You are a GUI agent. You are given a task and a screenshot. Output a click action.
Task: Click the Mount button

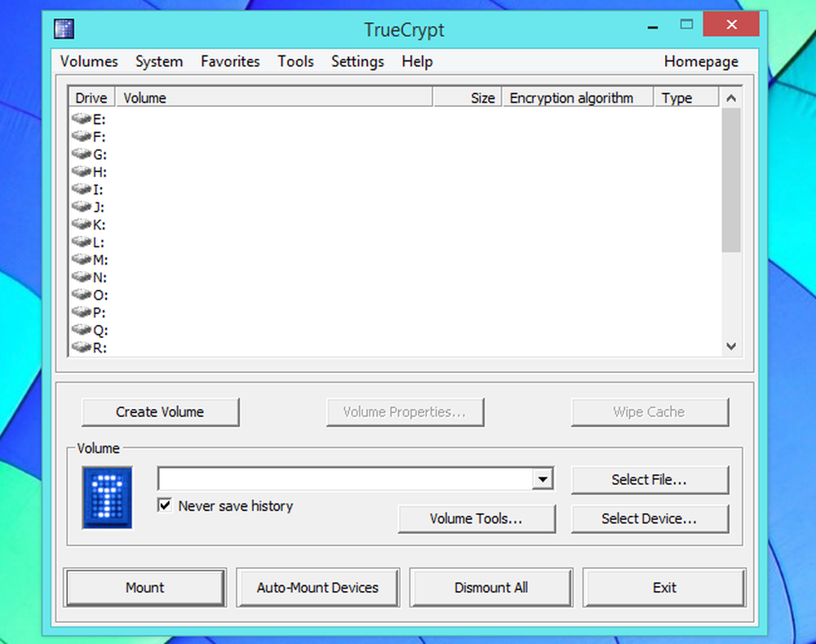(145, 588)
